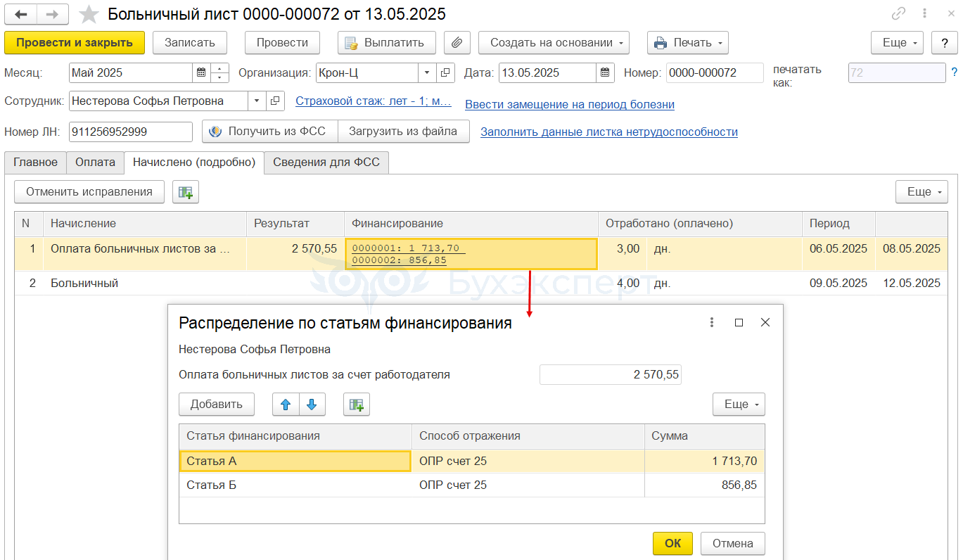Copy the document link via chain icon
Screen dimensions: 963x560
coord(898,13)
